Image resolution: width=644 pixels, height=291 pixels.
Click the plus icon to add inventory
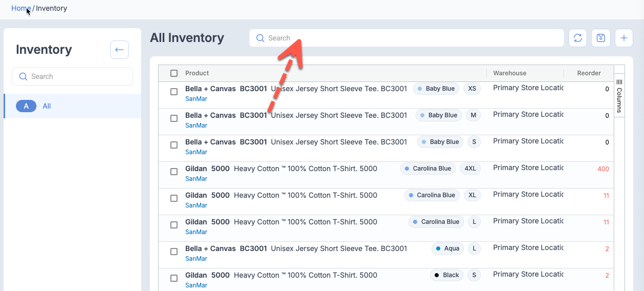coord(624,38)
